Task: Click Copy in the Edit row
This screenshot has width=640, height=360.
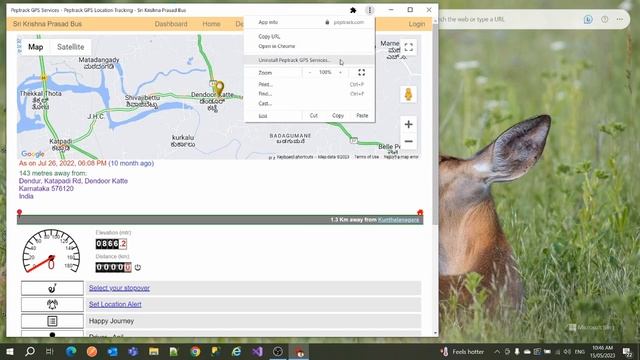Action: pos(338,116)
